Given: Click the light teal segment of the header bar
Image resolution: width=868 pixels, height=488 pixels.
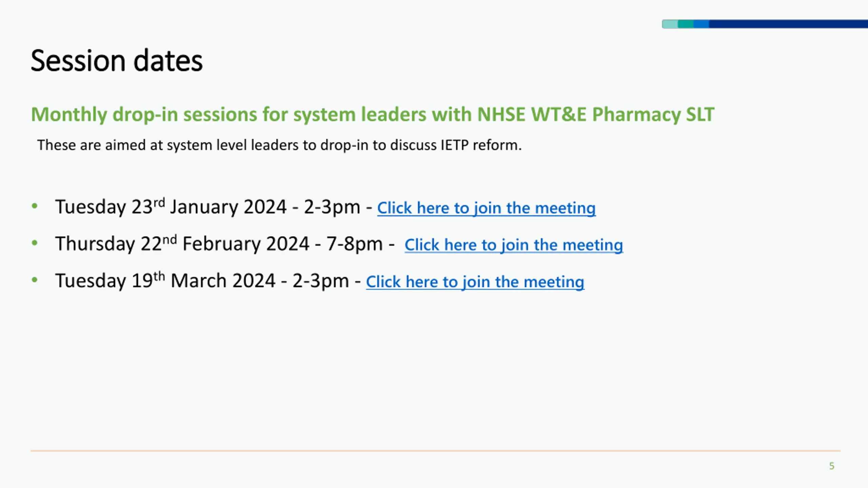Looking at the screenshot, I should (x=670, y=24).
